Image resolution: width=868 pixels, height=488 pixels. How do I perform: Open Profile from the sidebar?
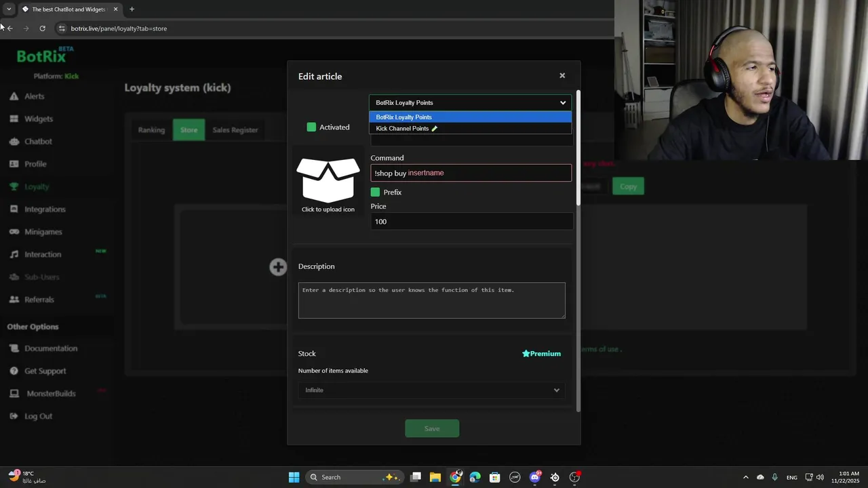coord(35,163)
